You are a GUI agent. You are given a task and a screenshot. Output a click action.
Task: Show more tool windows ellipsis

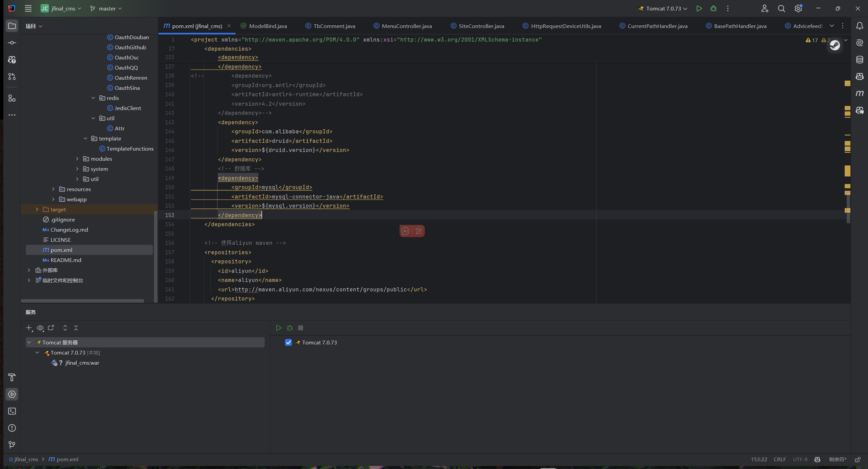12,115
